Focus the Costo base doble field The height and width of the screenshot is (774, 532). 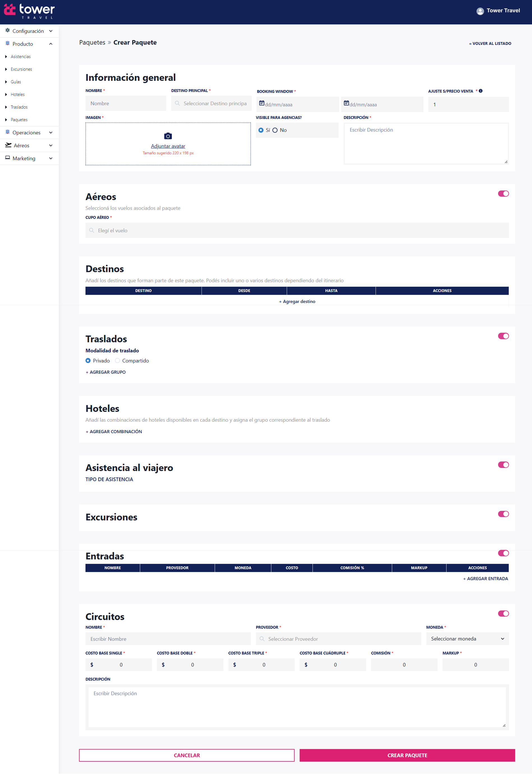coord(190,665)
